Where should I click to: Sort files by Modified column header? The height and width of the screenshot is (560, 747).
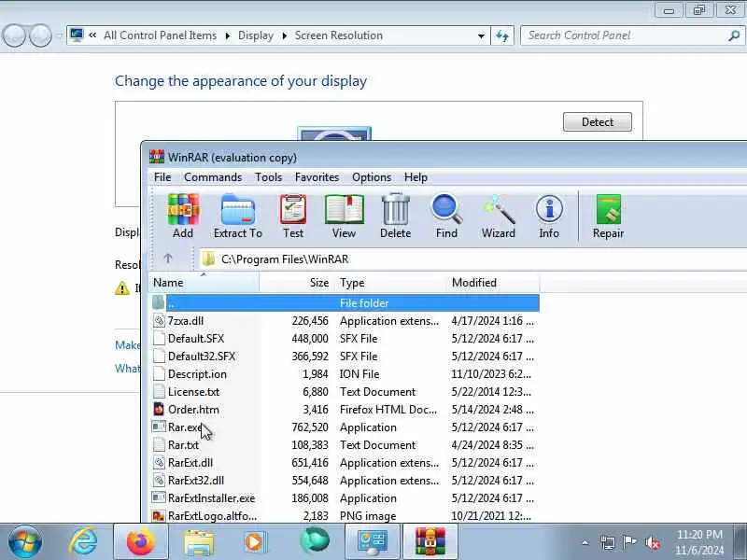493,283
